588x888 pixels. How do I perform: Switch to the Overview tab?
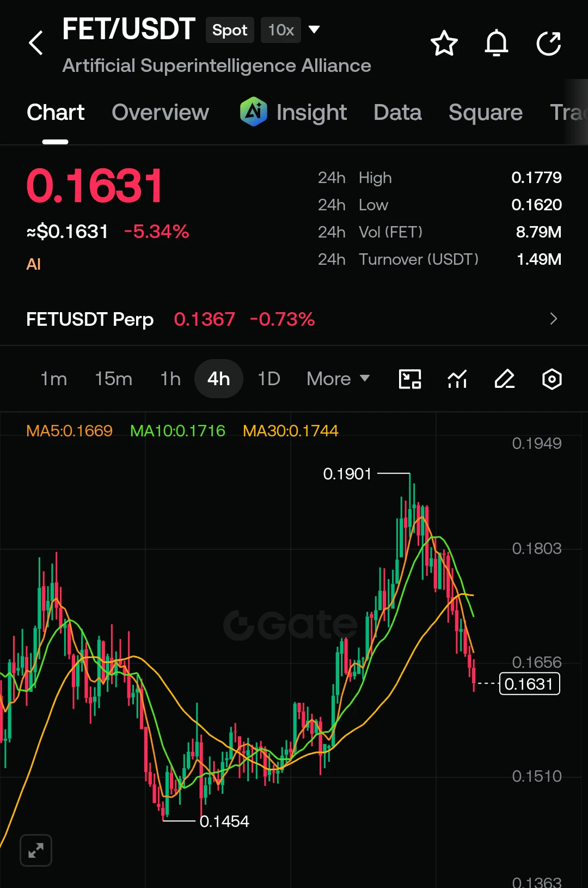click(x=160, y=113)
